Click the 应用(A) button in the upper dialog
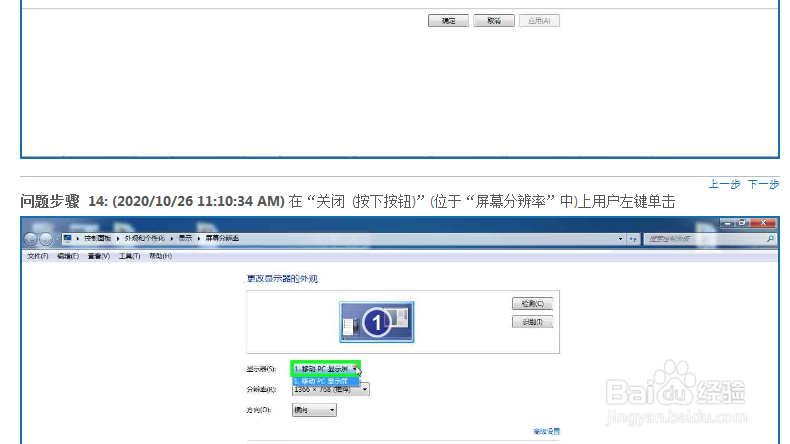Viewport: 790px width, 444px height. pos(539,21)
